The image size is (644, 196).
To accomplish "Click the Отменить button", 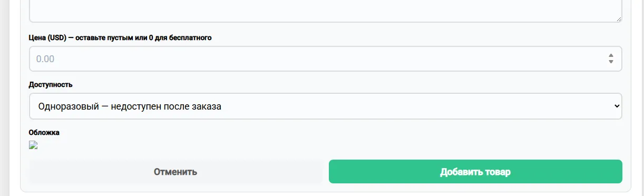I will [x=175, y=172].
